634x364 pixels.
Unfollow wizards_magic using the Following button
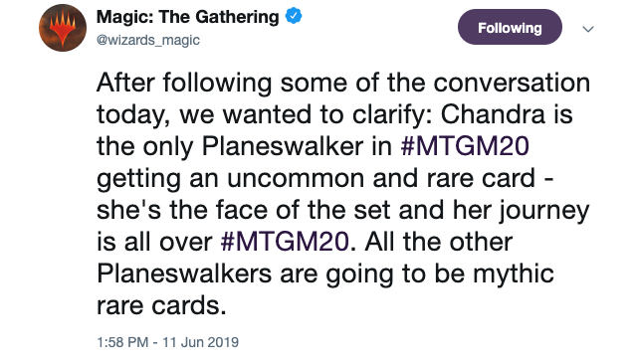pos(510,28)
